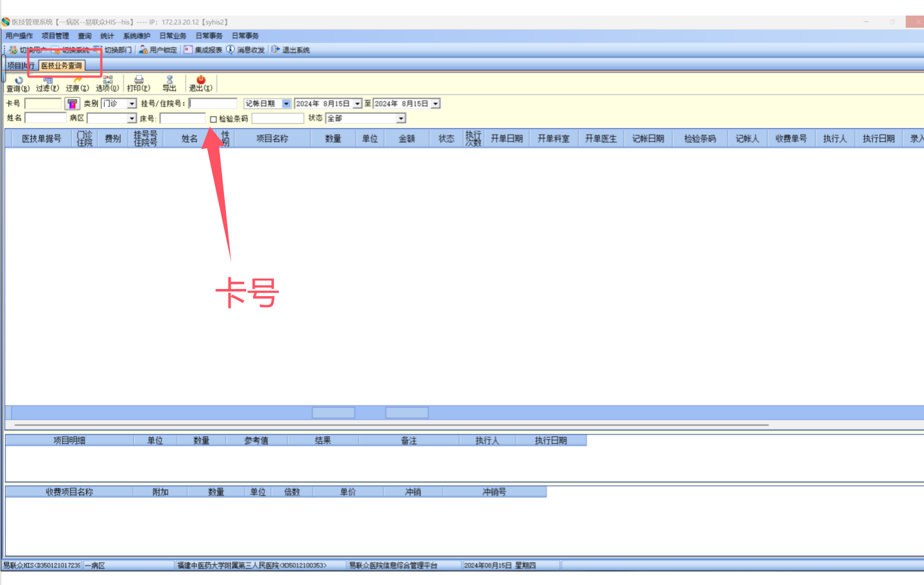924x585 pixels.
Task: Click the 备注 column header
Action: (x=409, y=441)
